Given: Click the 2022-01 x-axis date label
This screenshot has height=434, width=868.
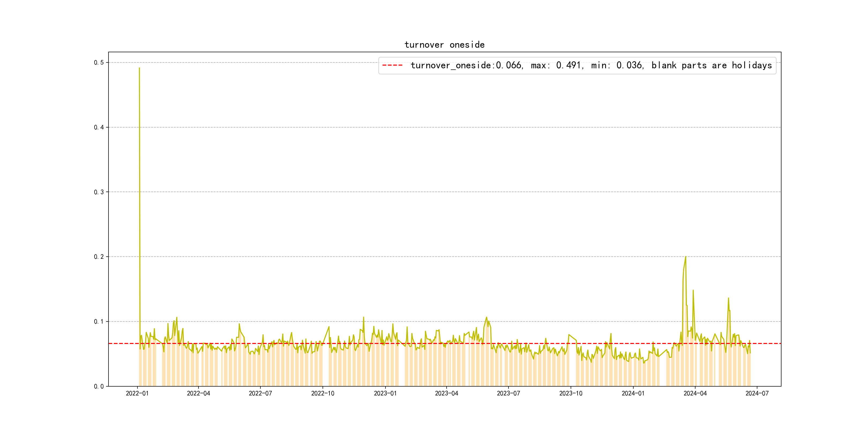Looking at the screenshot, I should pos(137,393).
